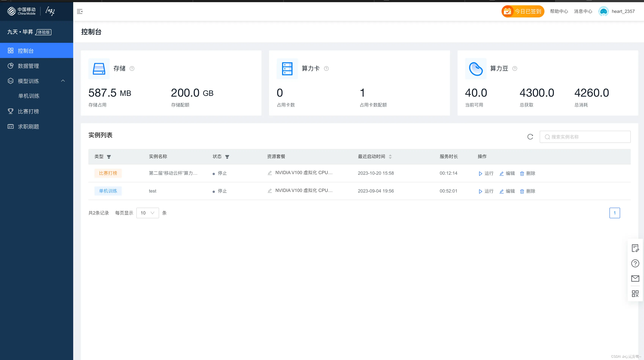The height and width of the screenshot is (360, 644).
Task: Click the 资源套餐 column header
Action: coord(276,156)
